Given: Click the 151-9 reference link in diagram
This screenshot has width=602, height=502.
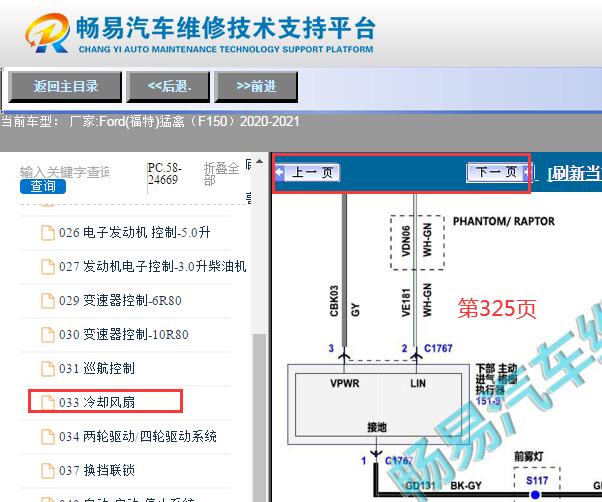Looking at the screenshot, I should tap(488, 401).
